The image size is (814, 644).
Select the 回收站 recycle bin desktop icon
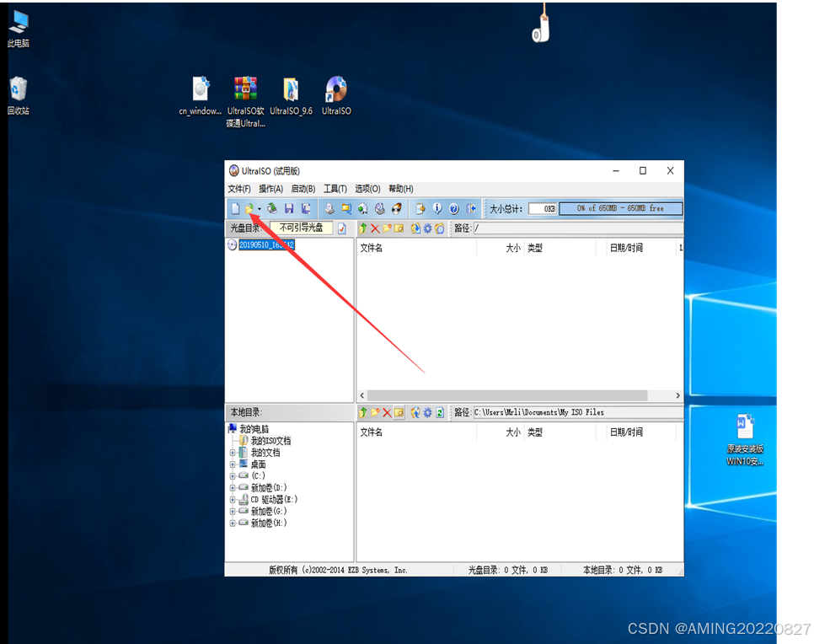pyautogui.click(x=19, y=96)
